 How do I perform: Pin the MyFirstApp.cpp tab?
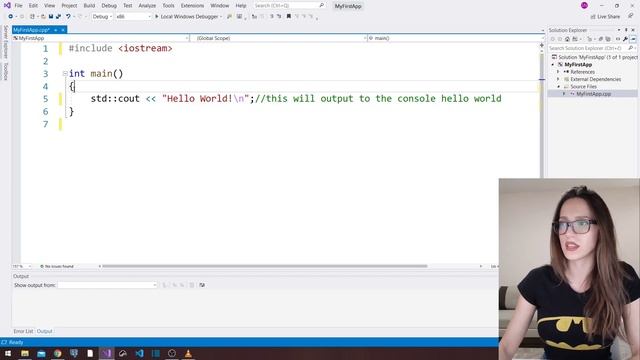(56, 30)
